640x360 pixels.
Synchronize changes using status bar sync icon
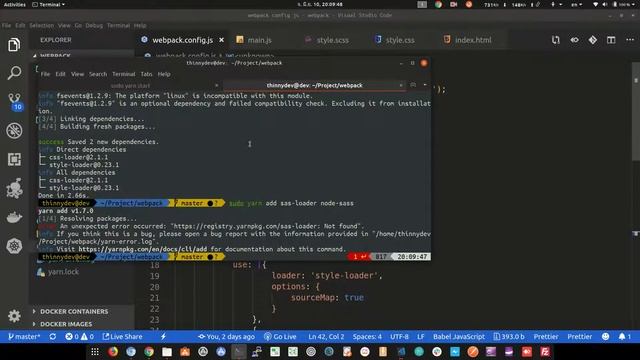pos(53,337)
